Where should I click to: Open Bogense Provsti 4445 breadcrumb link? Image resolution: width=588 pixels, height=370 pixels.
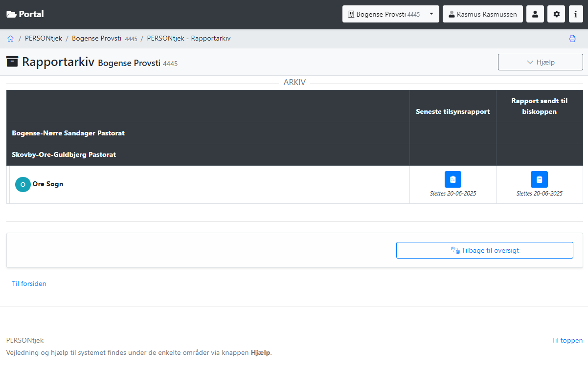(105, 38)
